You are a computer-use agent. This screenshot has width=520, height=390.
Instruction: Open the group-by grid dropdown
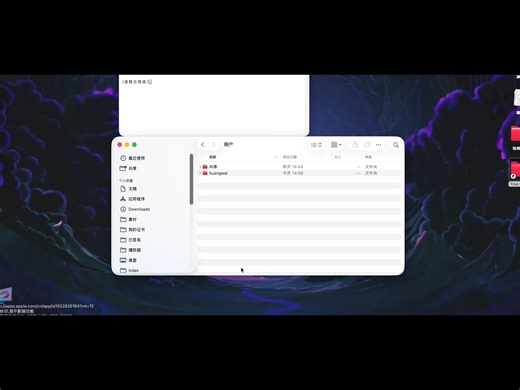point(336,145)
